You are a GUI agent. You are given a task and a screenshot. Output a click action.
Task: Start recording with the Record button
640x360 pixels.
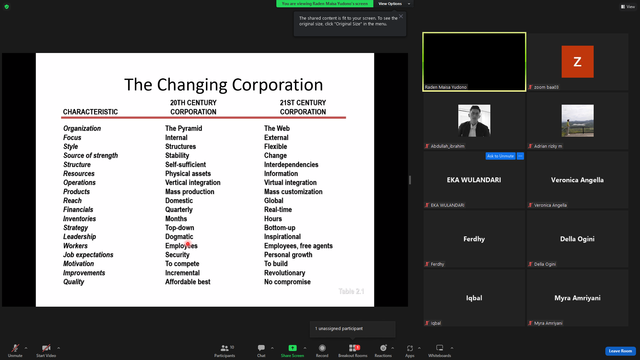pos(322,350)
